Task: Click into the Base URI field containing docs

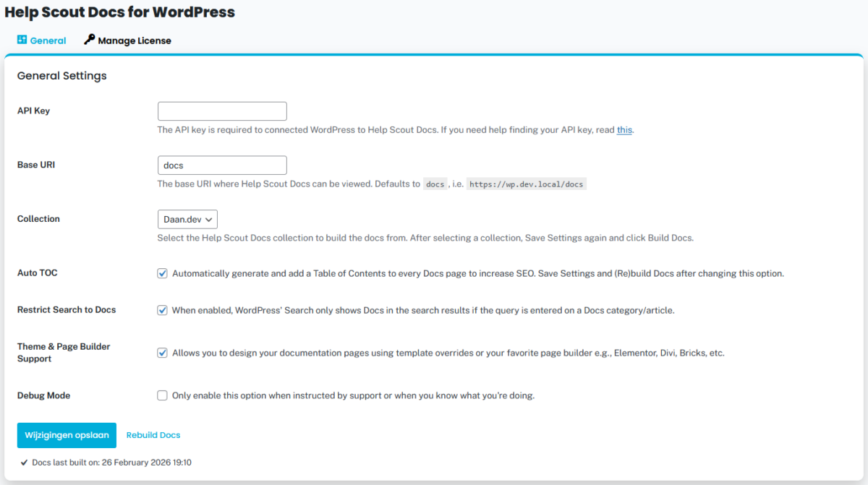Action: (222, 166)
